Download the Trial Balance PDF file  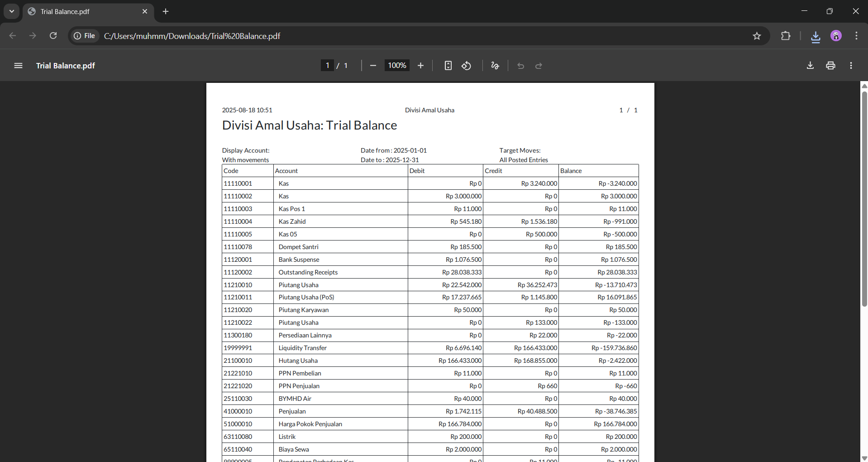coord(810,66)
